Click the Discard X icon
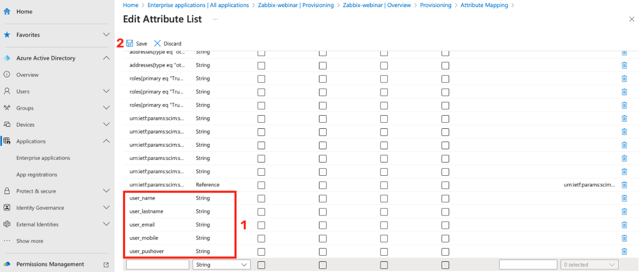This screenshot has width=644, height=272. pyautogui.click(x=157, y=43)
